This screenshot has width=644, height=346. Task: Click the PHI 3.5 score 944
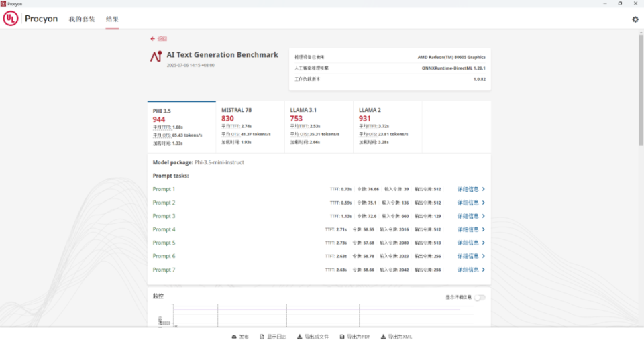coord(159,119)
